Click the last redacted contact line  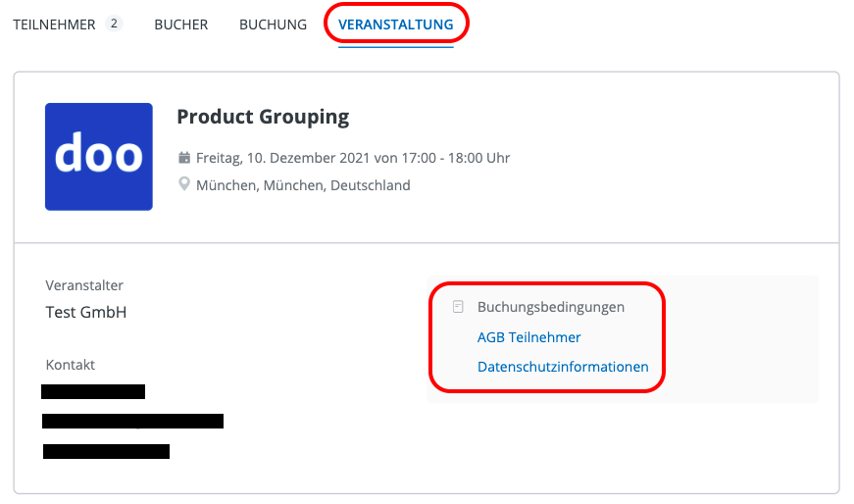[x=106, y=452]
